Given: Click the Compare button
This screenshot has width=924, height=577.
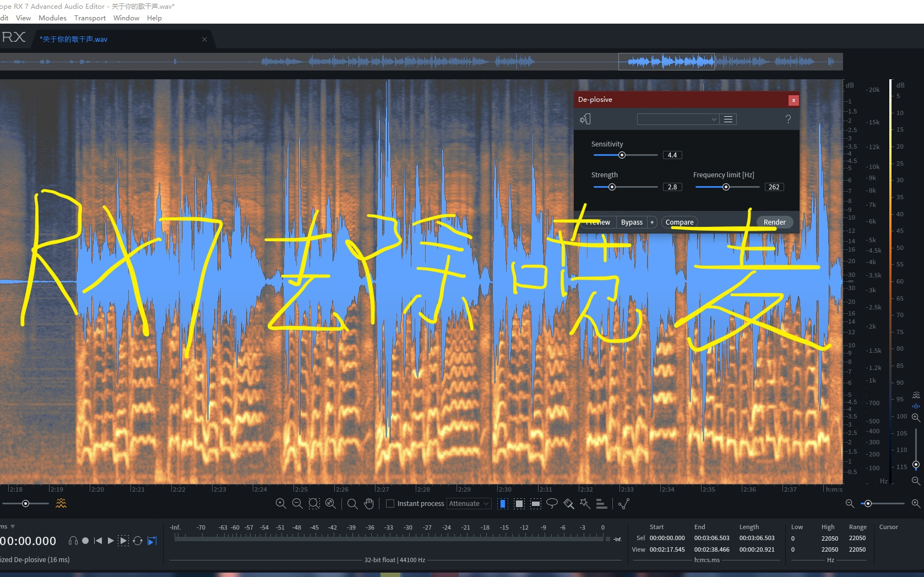Looking at the screenshot, I should [x=680, y=222].
